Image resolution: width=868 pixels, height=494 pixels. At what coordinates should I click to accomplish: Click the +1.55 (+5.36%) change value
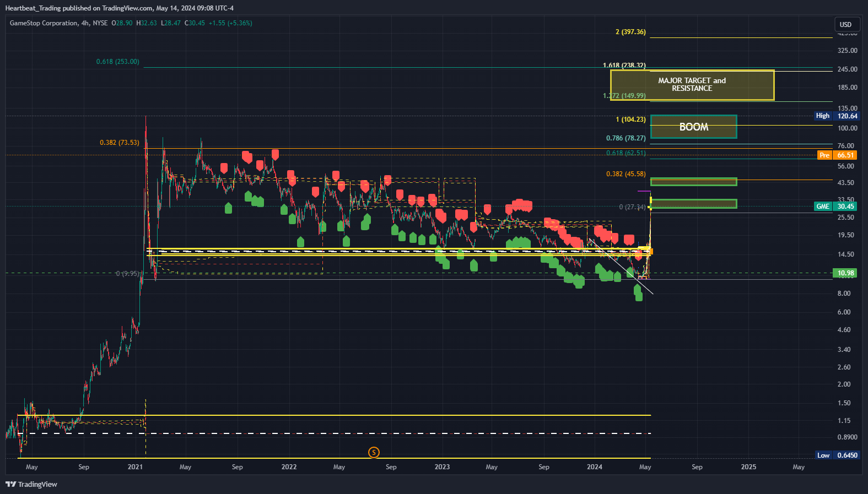click(x=230, y=23)
